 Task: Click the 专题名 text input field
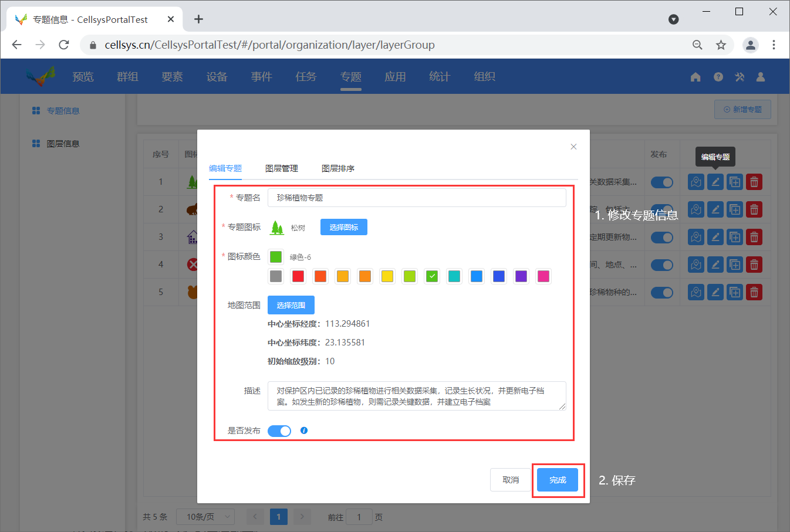coord(417,198)
